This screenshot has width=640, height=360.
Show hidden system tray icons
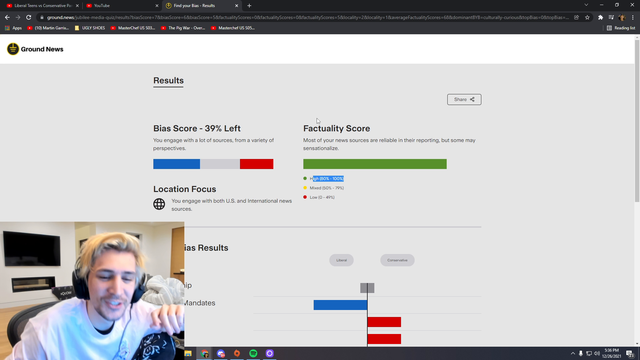573,353
